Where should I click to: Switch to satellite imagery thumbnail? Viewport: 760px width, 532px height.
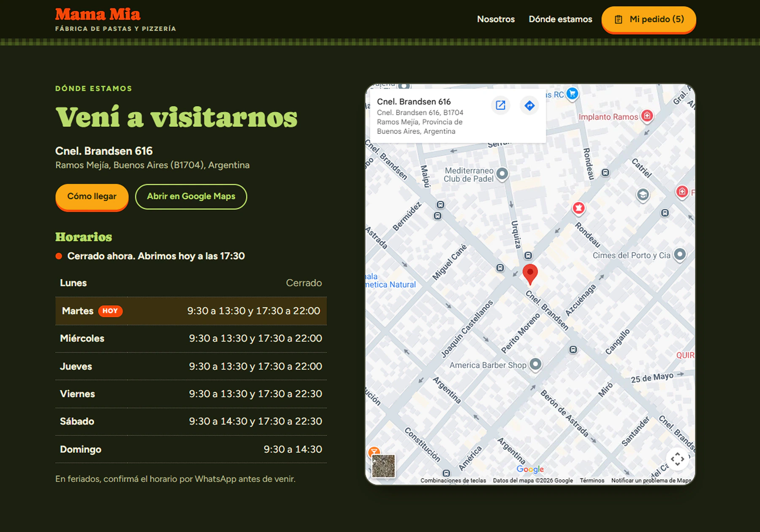[x=383, y=466]
